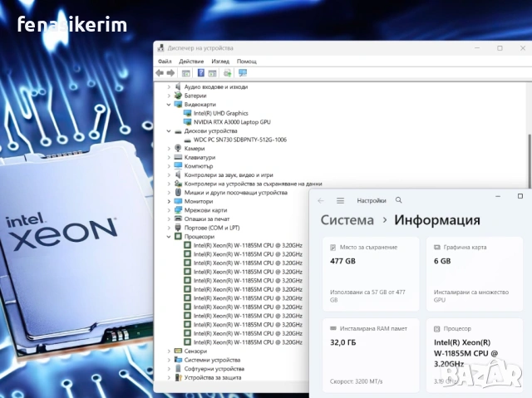Select Контролери на устройства за съхраняване на данни
Viewport: 532px width, 398px height.
click(253, 184)
